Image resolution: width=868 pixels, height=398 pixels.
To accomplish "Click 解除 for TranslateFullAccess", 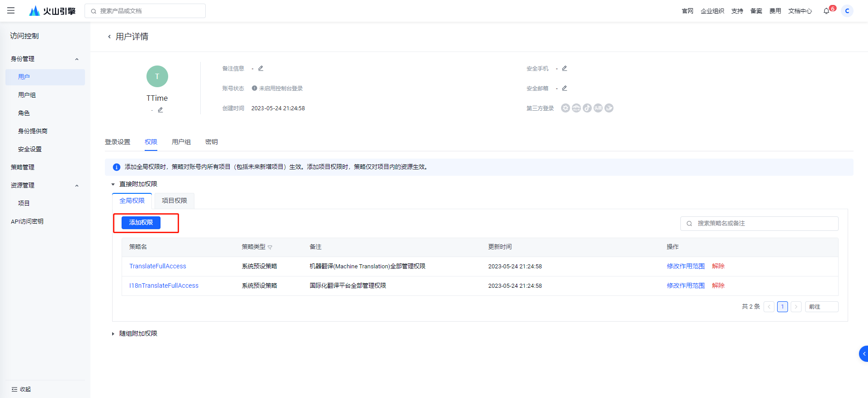I will point(718,266).
